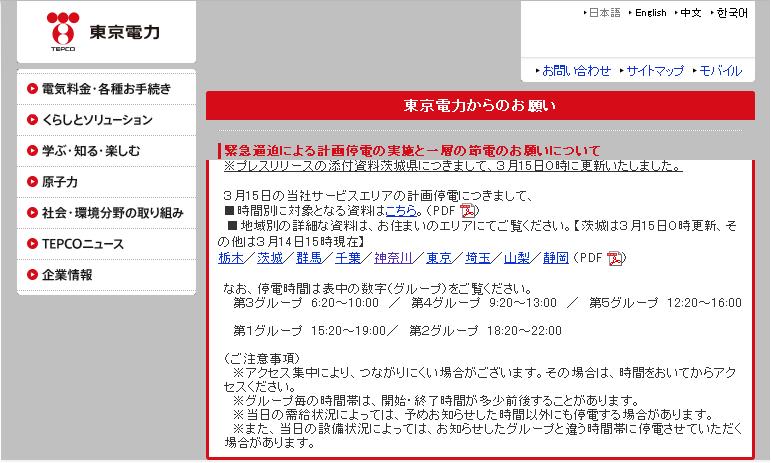Open 社会・環境分野の取り組み menu item
This screenshot has height=463, width=771.
point(106,213)
